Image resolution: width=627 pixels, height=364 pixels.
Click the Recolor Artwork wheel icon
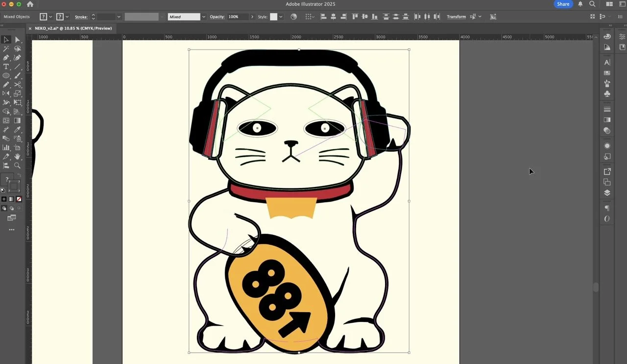293,17
